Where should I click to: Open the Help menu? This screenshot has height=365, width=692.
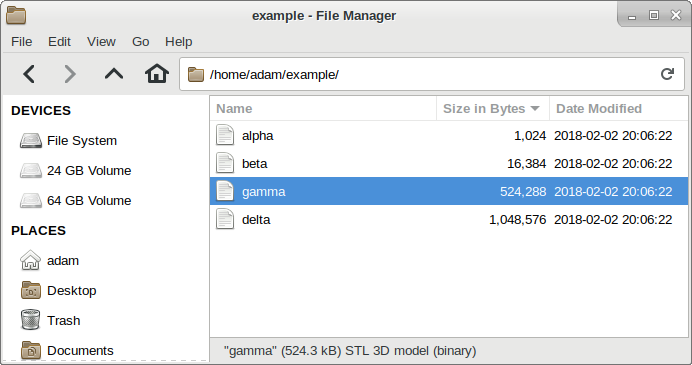click(179, 41)
